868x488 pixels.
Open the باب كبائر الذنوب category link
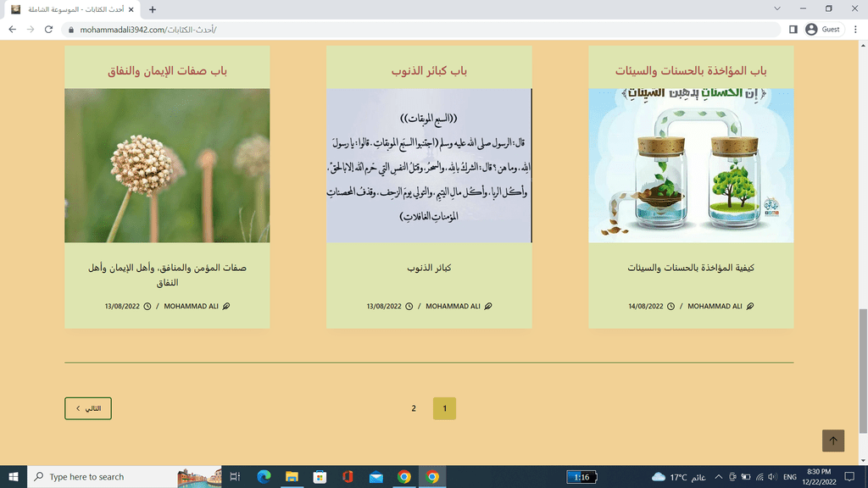429,71
